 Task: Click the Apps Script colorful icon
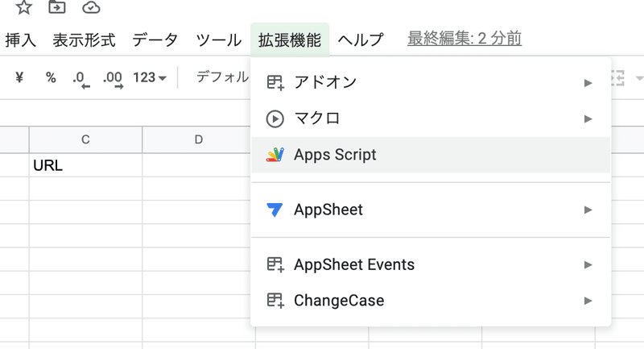(x=275, y=155)
